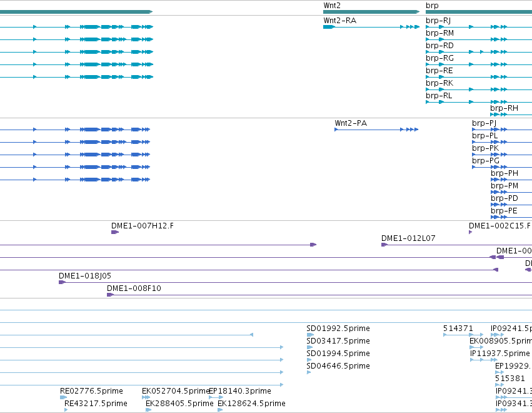
Task: Click the brp-PE protein label
Action: pos(504,211)
